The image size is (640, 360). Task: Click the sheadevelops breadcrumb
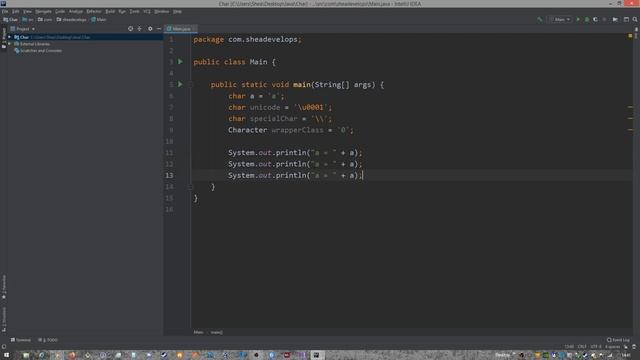(71, 19)
